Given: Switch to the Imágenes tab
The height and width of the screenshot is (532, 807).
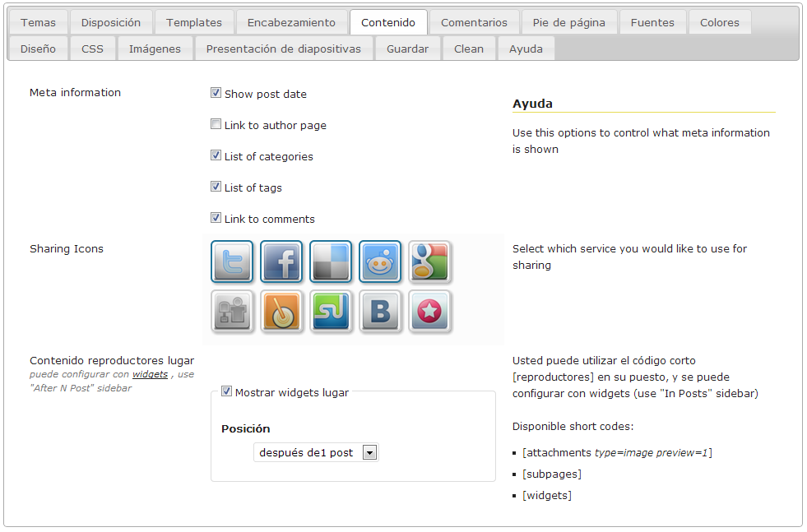Looking at the screenshot, I should [155, 49].
